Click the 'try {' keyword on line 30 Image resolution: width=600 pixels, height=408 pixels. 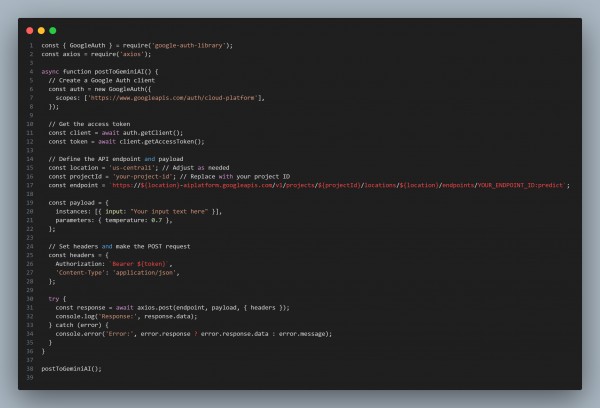57,299
